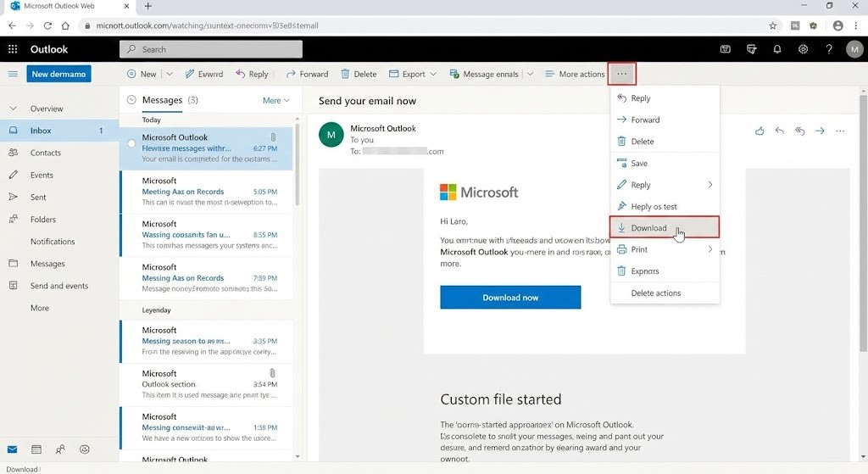Open message header ellipsis options
The width and height of the screenshot is (868, 474).
(840, 131)
